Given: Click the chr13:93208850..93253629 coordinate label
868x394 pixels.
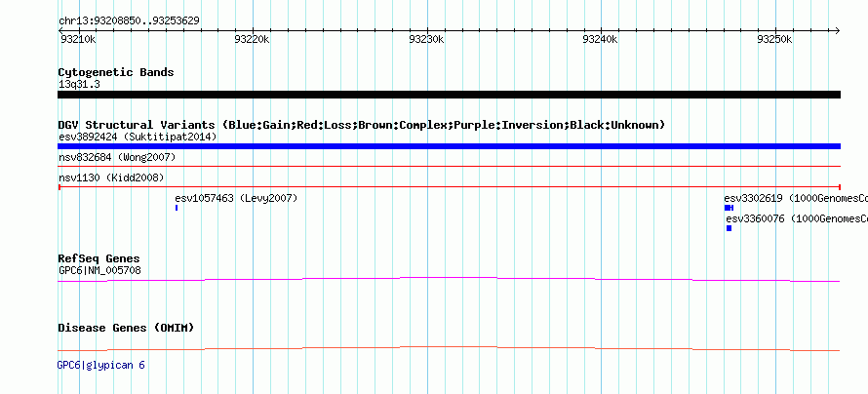Looking at the screenshot, I should pos(129,21).
